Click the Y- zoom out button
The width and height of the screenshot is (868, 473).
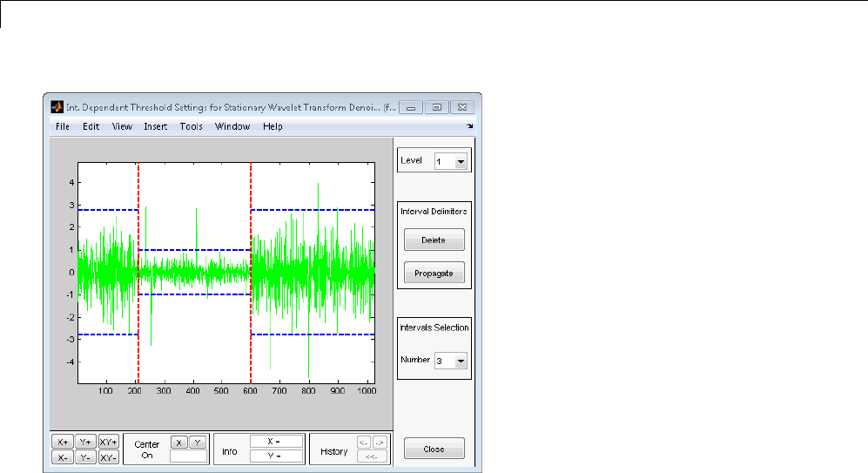point(85,456)
